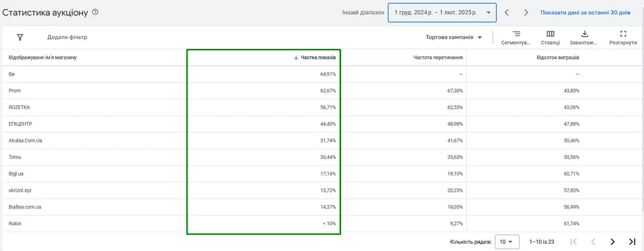Sort by Частка показів column header
The width and height of the screenshot is (644, 251).
(315, 57)
